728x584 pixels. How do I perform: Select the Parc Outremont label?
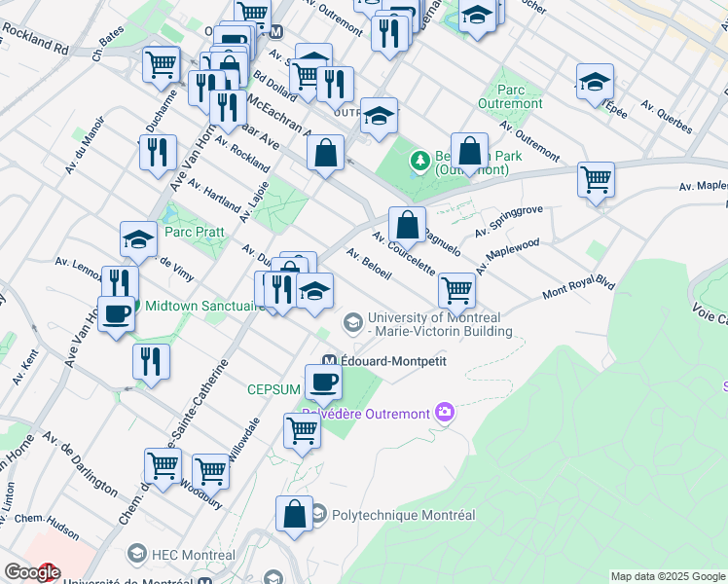pos(510,96)
